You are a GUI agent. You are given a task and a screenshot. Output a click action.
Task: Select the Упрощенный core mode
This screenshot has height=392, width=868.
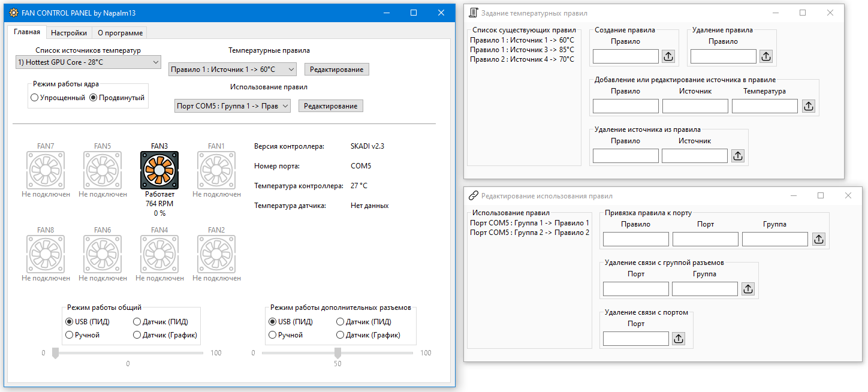click(x=58, y=98)
